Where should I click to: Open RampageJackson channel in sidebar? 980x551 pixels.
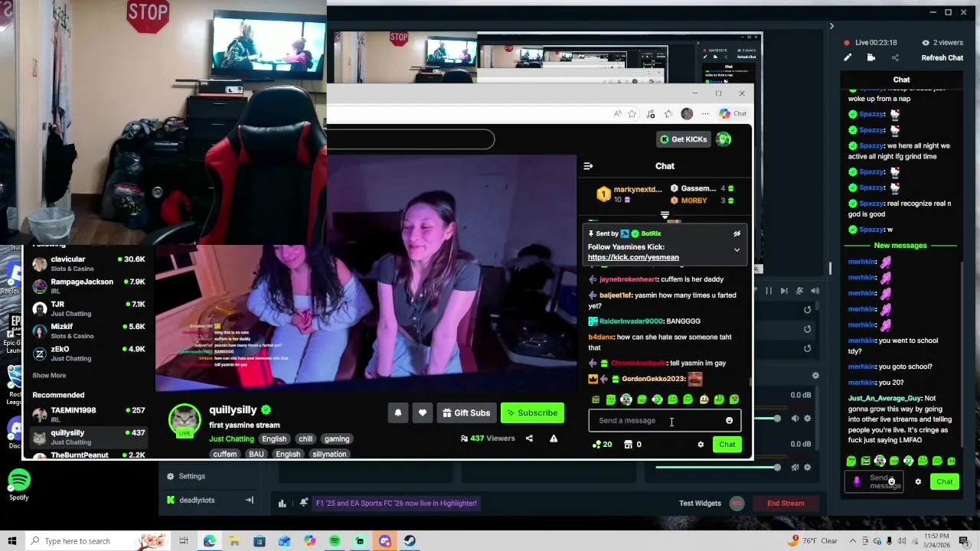click(88, 285)
